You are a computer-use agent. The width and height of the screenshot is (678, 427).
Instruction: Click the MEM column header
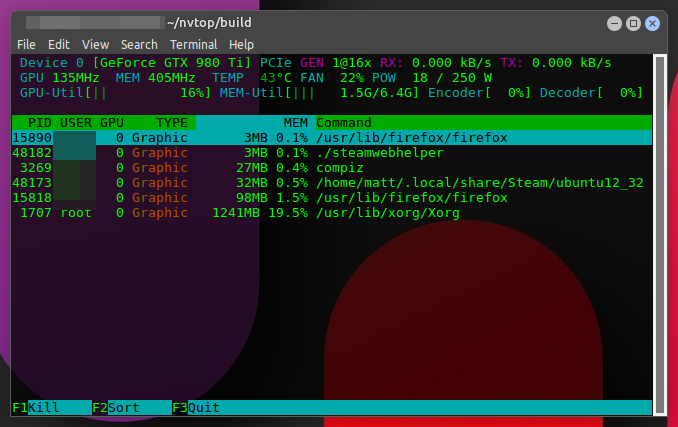[x=295, y=122]
